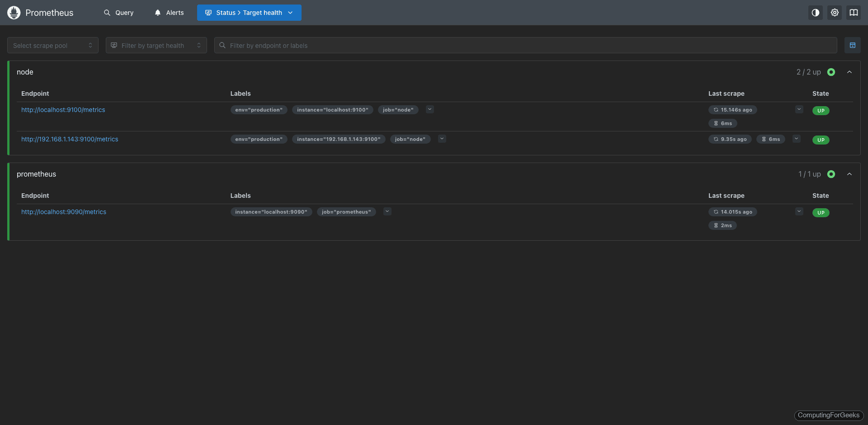868x425 pixels.
Task: Open settings via the gear icon
Action: 835,12
